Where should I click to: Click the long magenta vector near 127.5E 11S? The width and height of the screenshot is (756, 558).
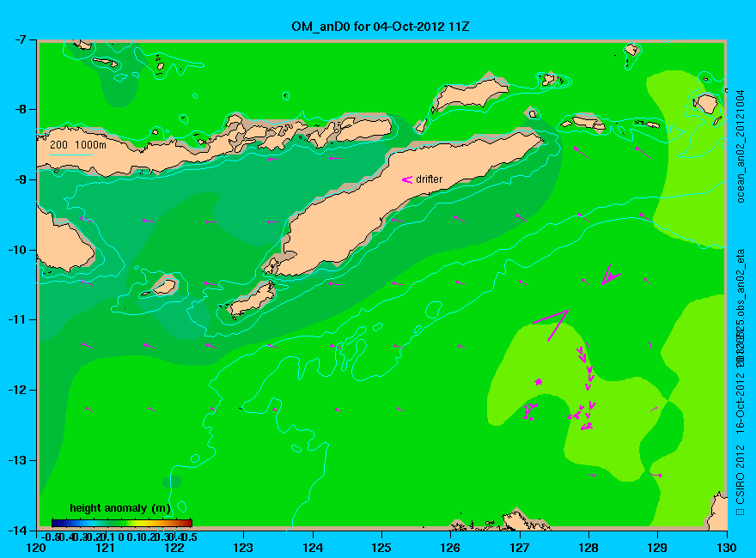click(551, 325)
